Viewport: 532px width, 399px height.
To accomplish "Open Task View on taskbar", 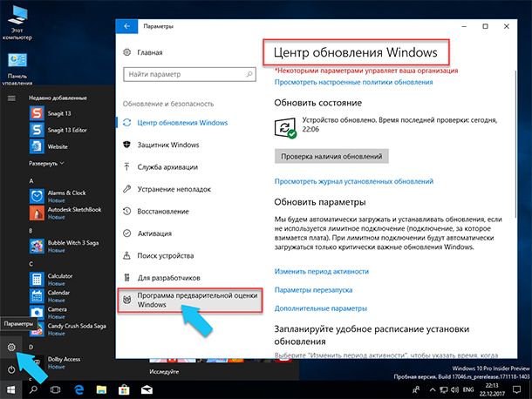I will (55, 389).
